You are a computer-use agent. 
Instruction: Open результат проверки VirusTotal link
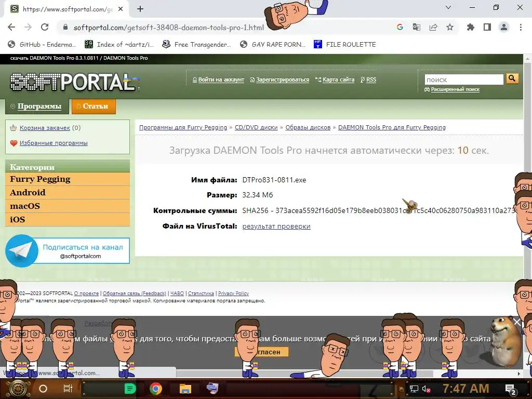(276, 227)
